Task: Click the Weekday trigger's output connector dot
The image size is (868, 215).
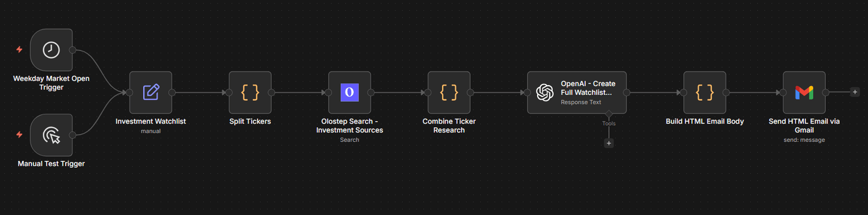Action: [x=73, y=50]
